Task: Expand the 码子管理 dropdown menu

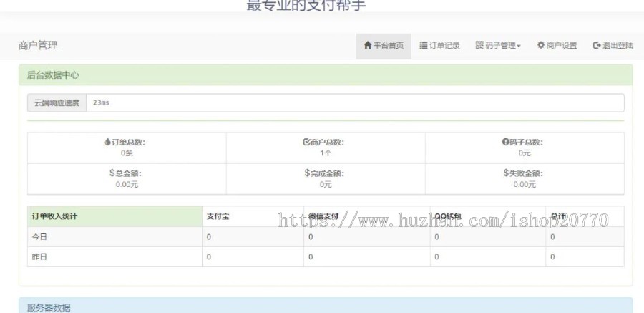Action: (498, 46)
